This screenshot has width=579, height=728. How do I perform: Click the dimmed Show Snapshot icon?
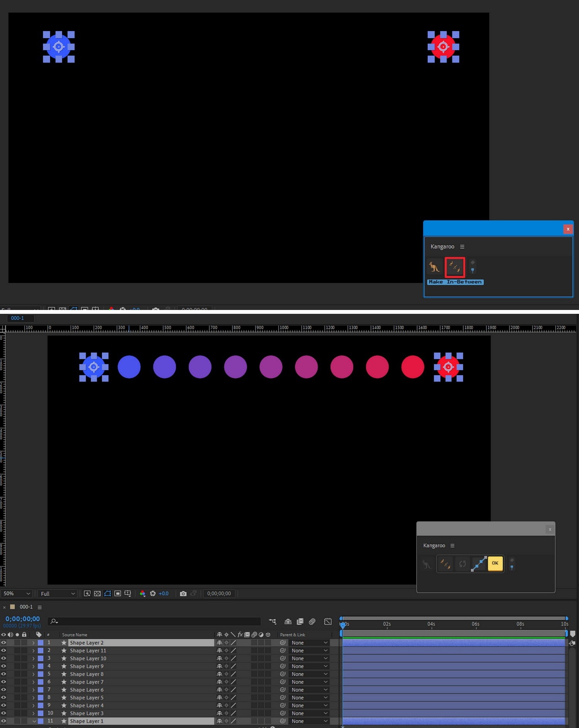193,593
